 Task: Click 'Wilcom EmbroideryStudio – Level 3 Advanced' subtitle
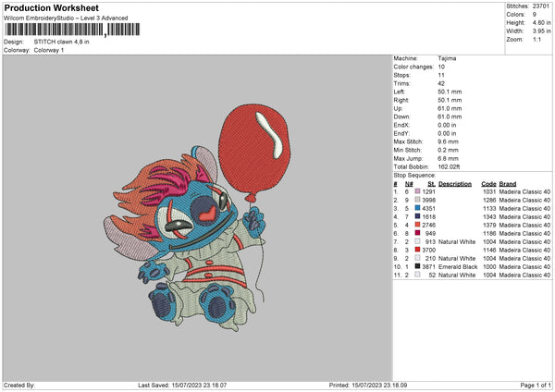tap(66, 18)
